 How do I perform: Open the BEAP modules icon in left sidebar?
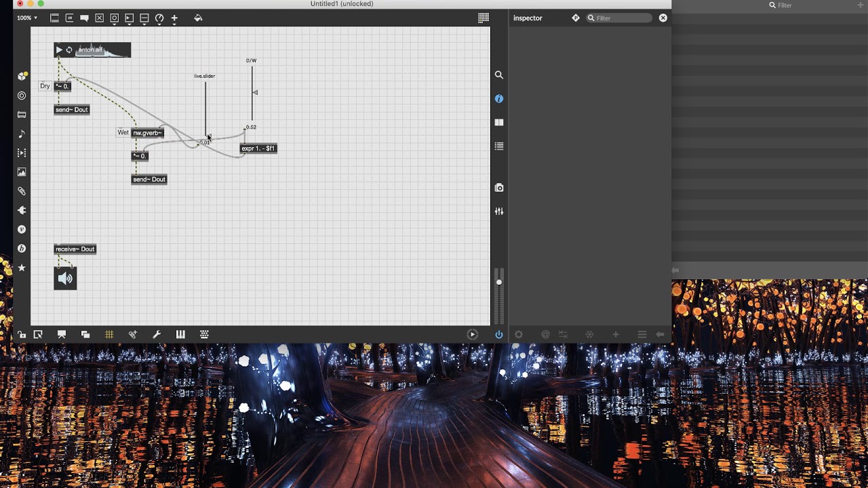pyautogui.click(x=22, y=249)
